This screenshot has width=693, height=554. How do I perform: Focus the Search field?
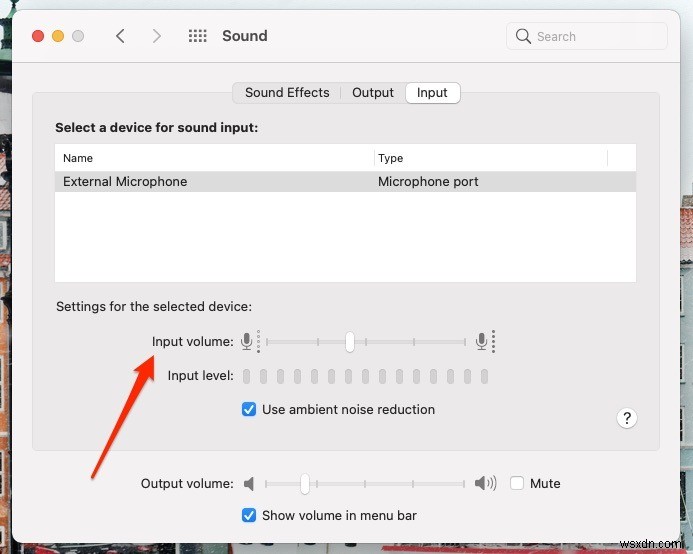coord(586,36)
